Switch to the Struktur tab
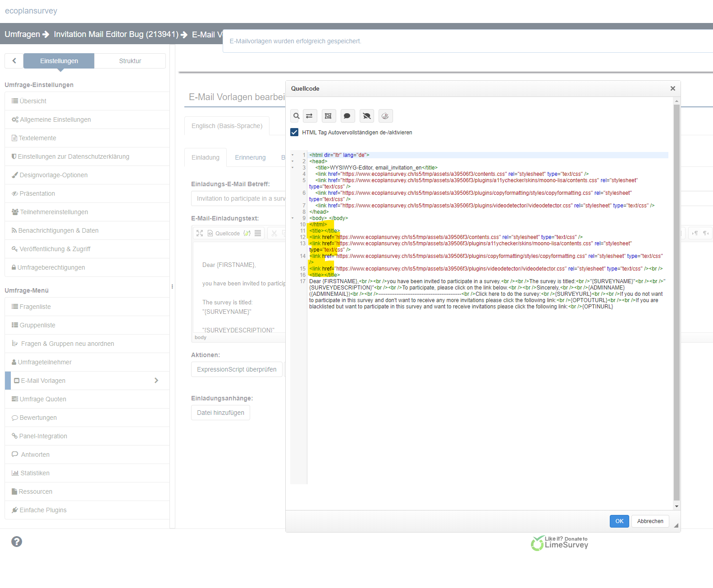 (130, 61)
